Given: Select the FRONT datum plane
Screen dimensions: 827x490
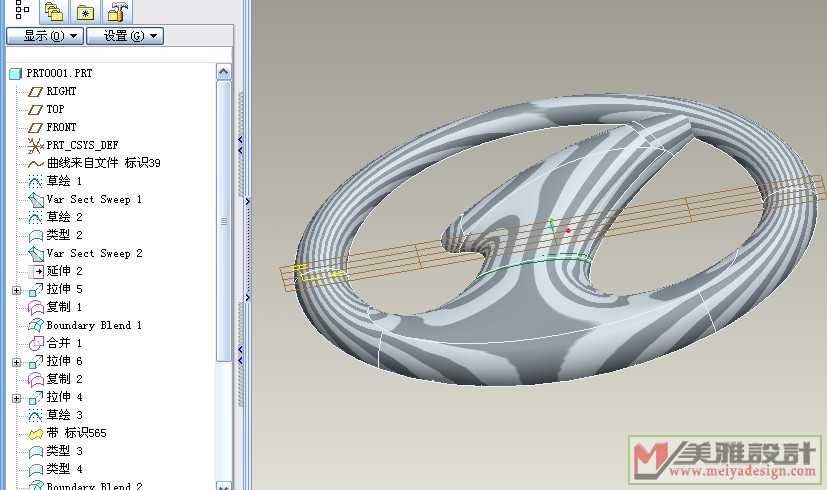Looking at the screenshot, I should (61, 127).
